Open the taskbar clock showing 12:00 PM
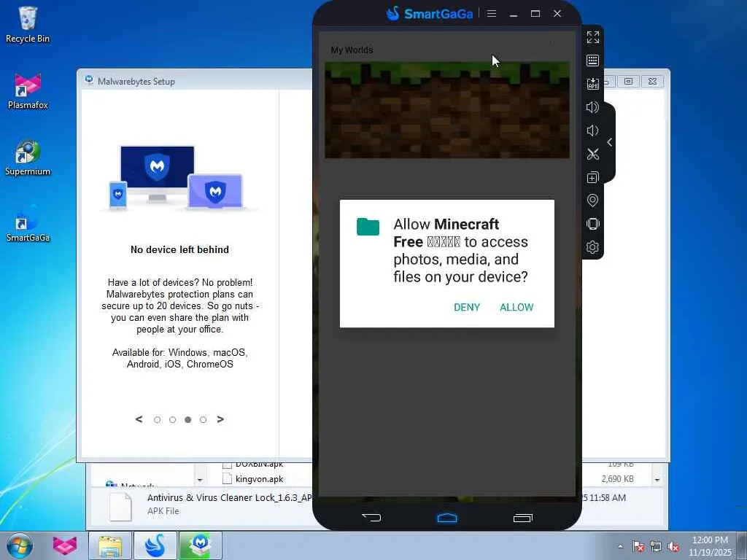Screen dimensions: 747x560 tap(710, 546)
